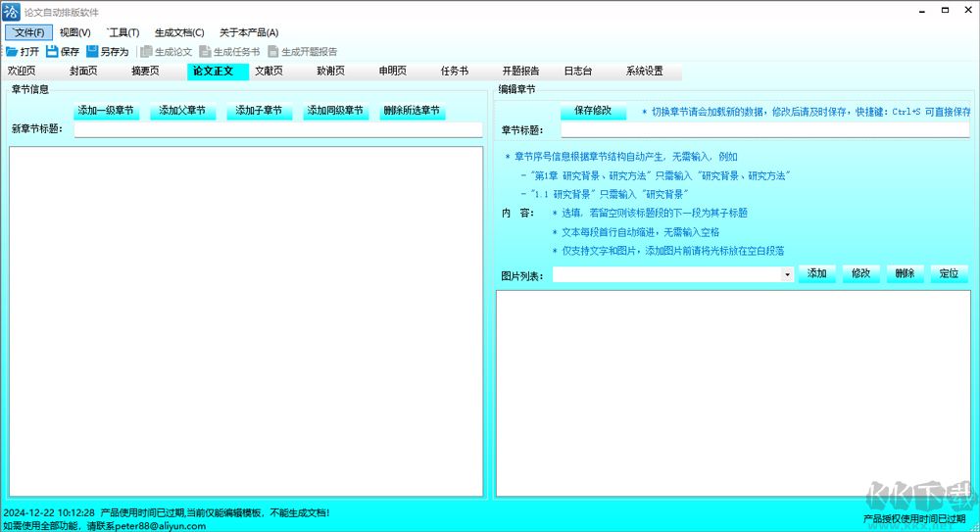Switch to the 系统设置 tab
The height and width of the screenshot is (532, 980).
pos(645,72)
